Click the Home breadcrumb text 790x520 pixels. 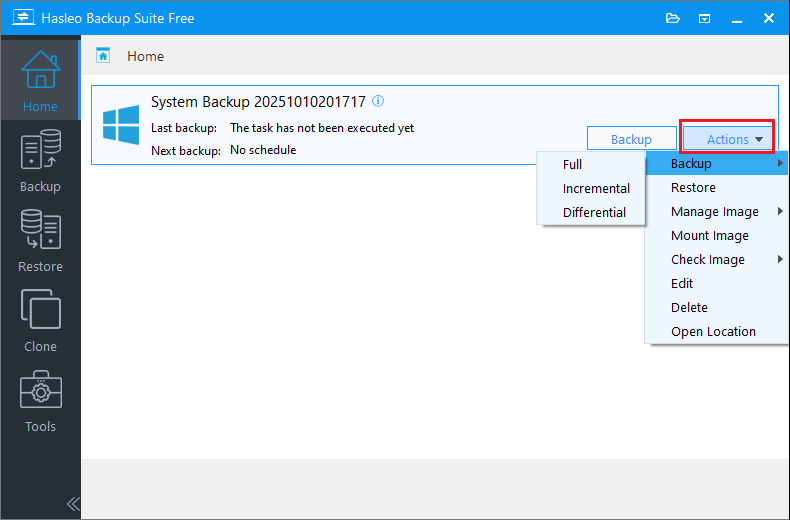click(146, 56)
